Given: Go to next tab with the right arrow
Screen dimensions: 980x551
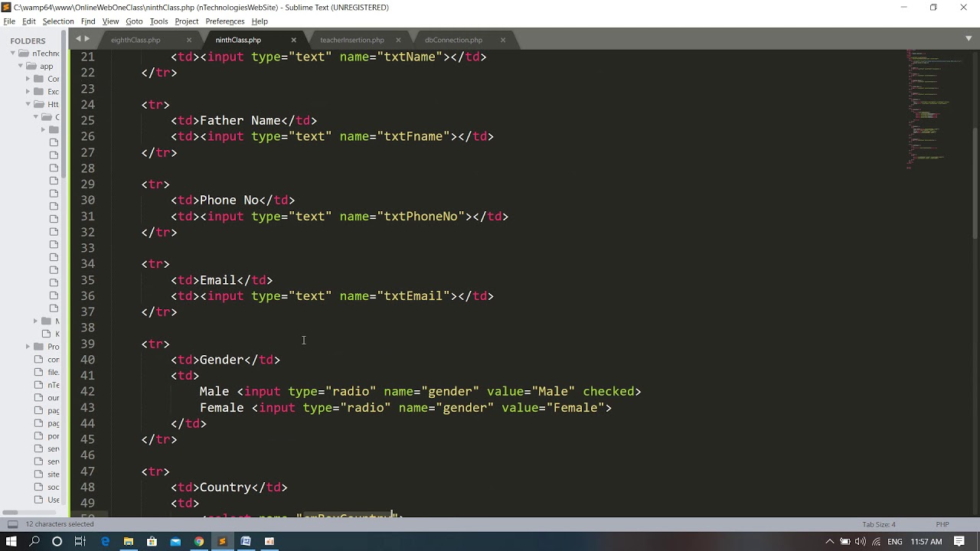Looking at the screenshot, I should pyautogui.click(x=87, y=38).
